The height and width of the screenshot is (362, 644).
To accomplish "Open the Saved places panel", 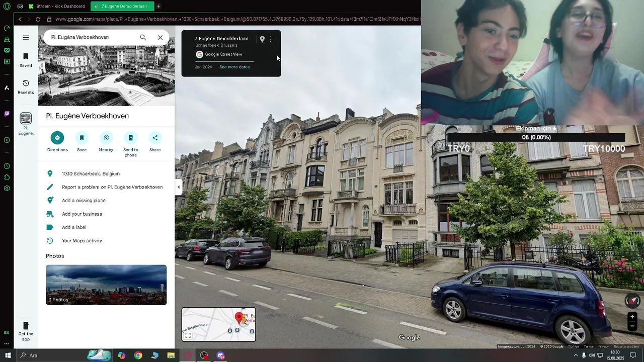I will point(26,60).
